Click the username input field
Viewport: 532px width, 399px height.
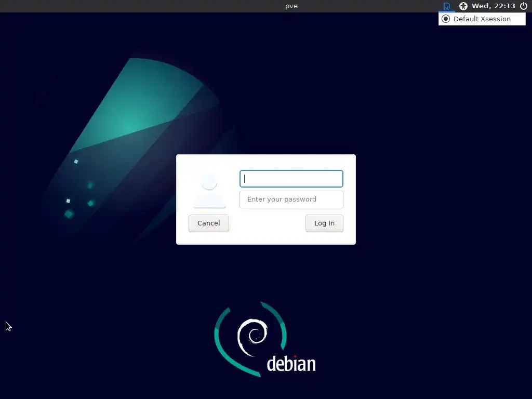tap(291, 179)
